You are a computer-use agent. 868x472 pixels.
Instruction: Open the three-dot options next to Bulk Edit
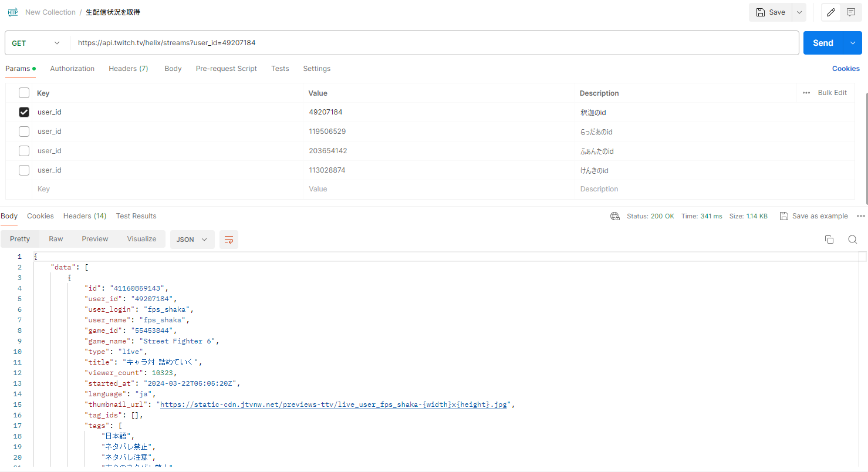point(806,93)
